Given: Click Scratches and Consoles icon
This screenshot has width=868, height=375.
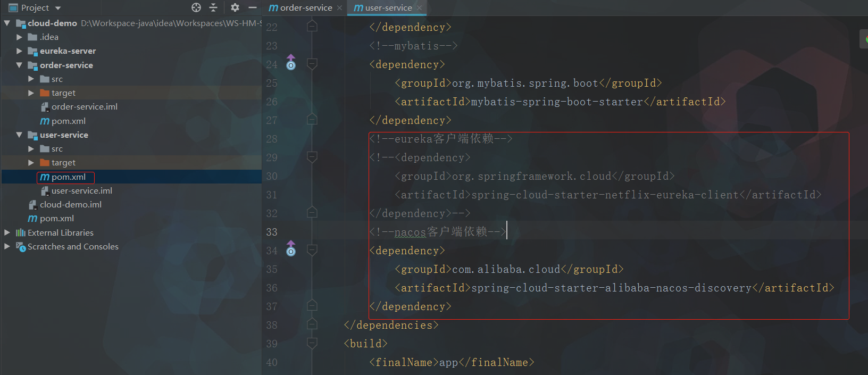Looking at the screenshot, I should 21,247.
